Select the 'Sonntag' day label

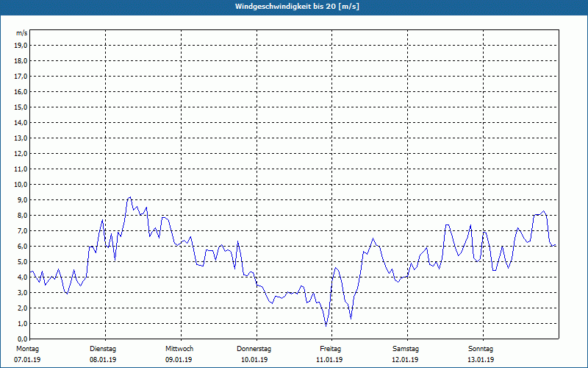tap(481, 349)
